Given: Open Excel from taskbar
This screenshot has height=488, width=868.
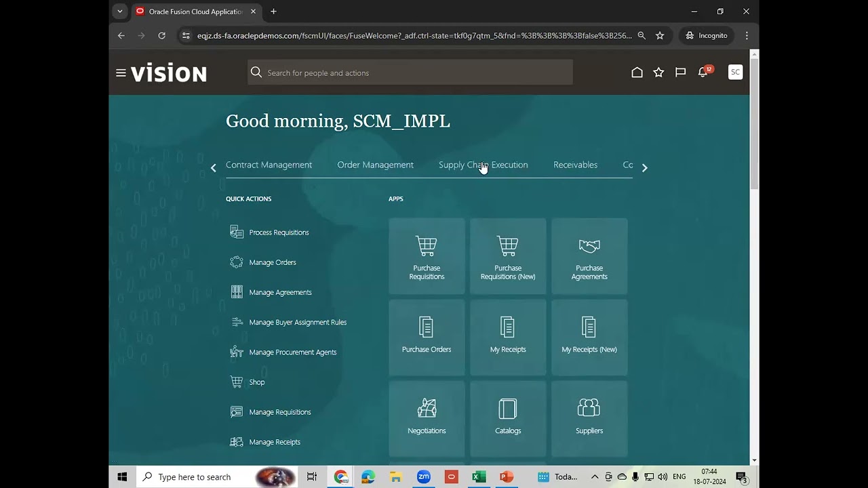Looking at the screenshot, I should 479,476.
